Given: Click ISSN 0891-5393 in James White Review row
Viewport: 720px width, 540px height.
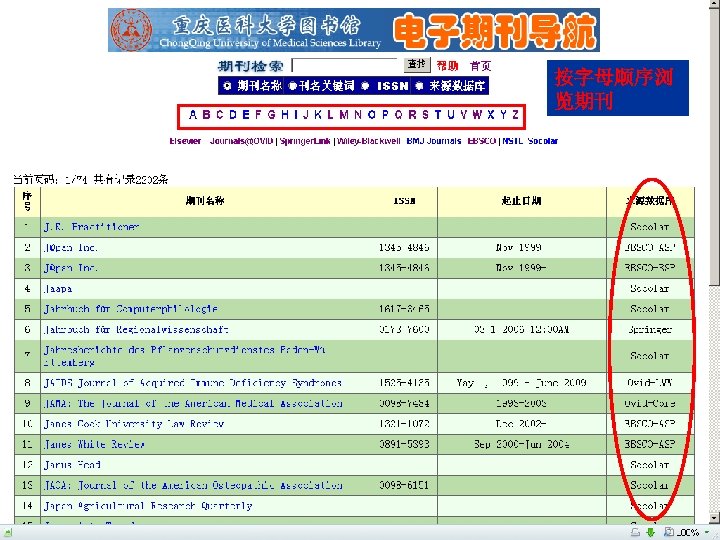Looking at the screenshot, I should (x=404, y=444).
